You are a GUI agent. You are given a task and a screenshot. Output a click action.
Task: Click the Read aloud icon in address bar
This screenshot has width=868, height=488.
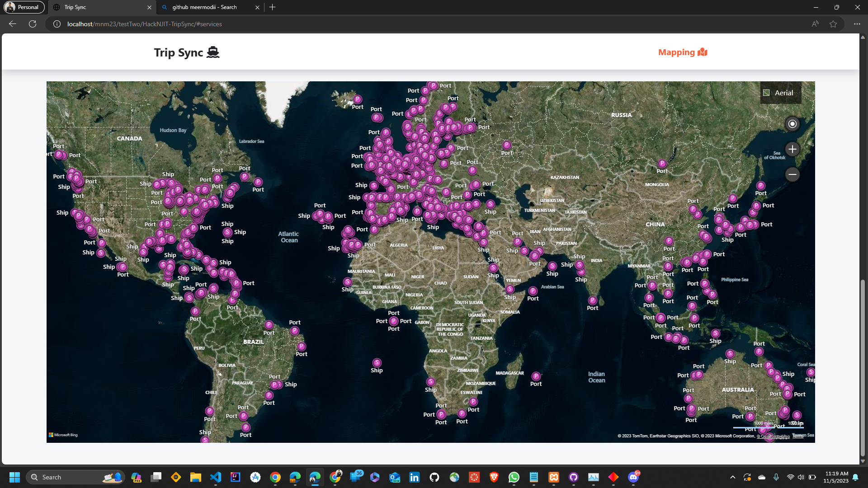[815, 24]
